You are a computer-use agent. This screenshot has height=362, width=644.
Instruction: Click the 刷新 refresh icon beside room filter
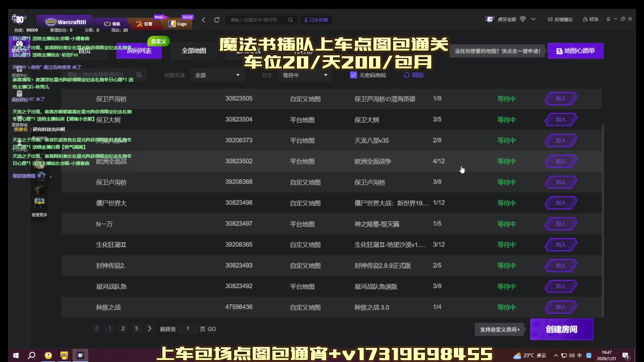point(407,75)
